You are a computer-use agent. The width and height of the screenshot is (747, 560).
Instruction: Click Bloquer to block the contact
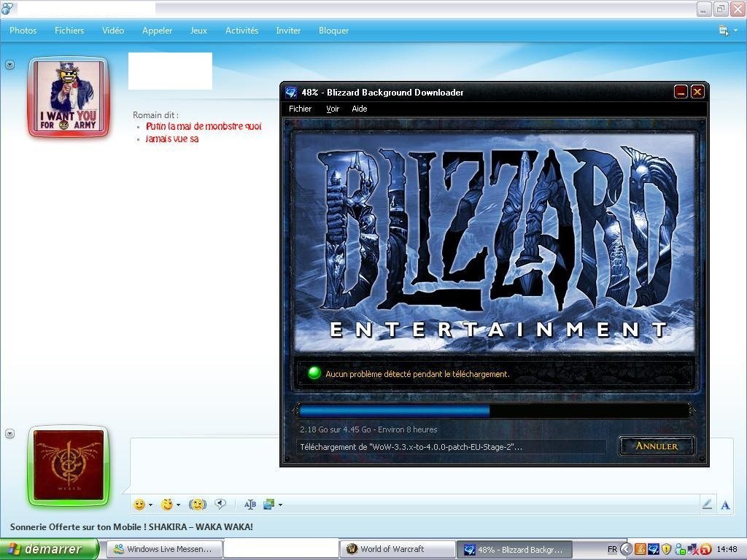(333, 31)
